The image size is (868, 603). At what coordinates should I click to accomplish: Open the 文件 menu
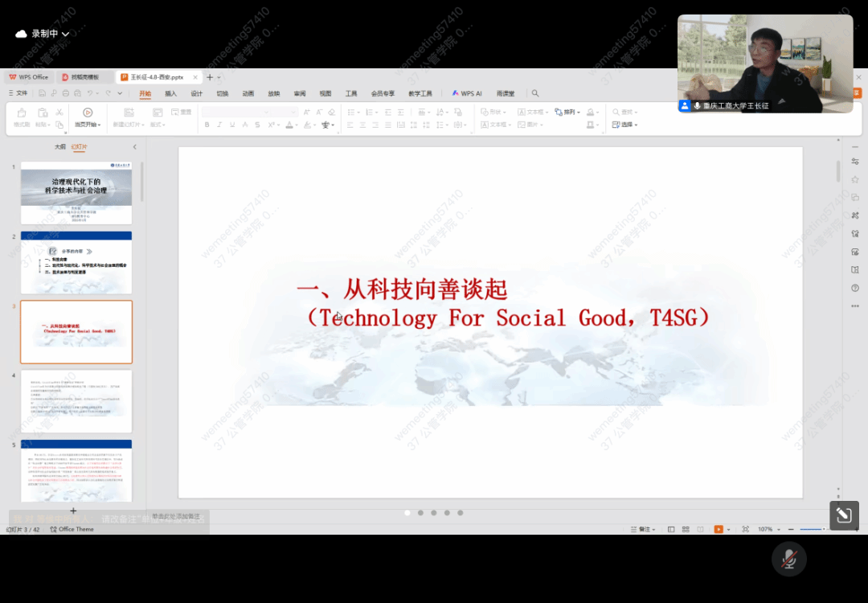tap(18, 93)
